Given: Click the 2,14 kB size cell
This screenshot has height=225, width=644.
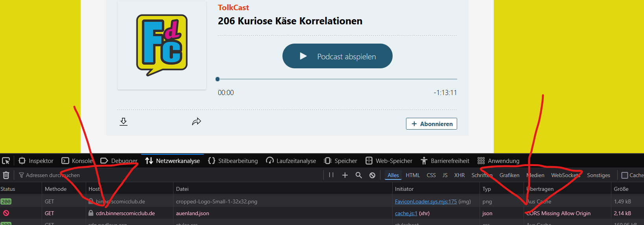Looking at the screenshot, I should click(622, 213).
